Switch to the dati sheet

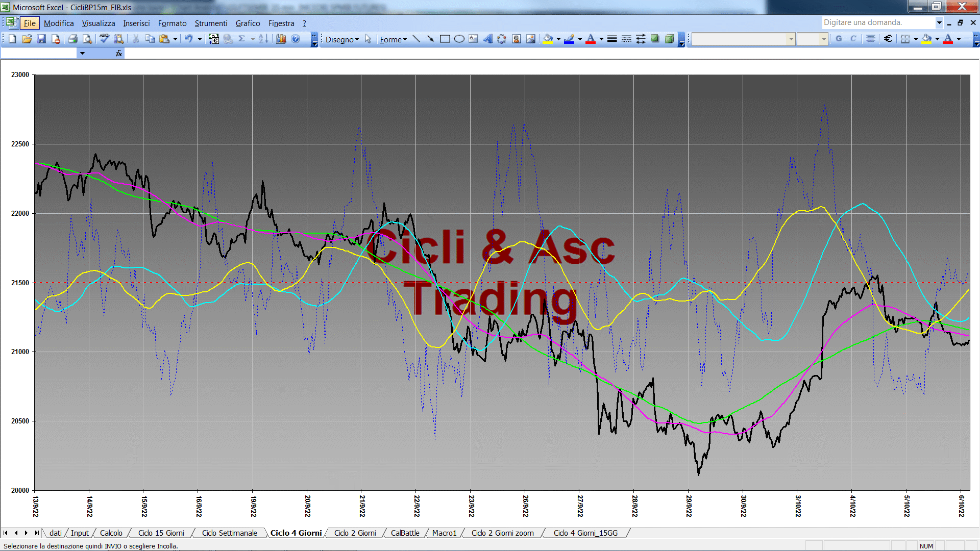click(56, 533)
